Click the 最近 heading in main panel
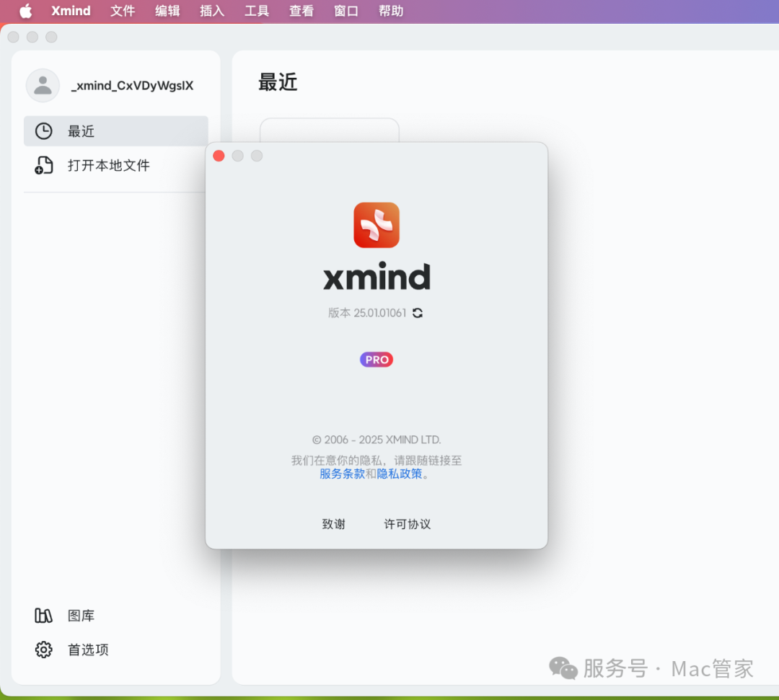Viewport: 779px width, 700px height. pyautogui.click(x=278, y=82)
